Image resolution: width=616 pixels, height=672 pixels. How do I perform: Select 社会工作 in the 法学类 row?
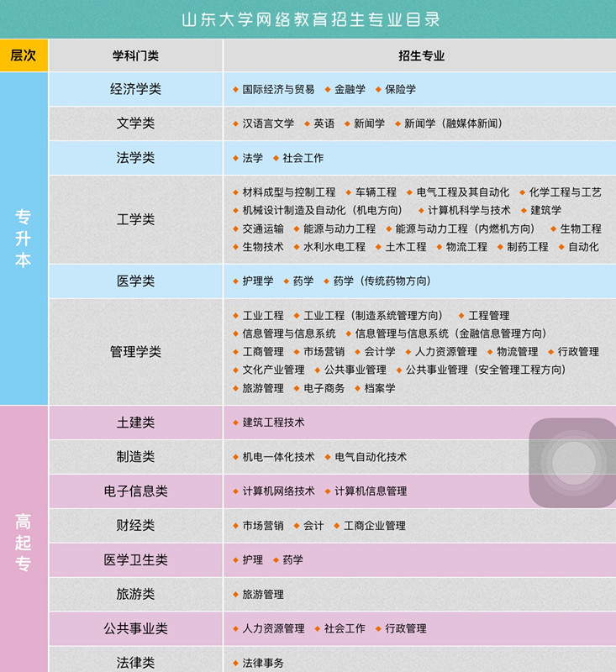pos(303,158)
